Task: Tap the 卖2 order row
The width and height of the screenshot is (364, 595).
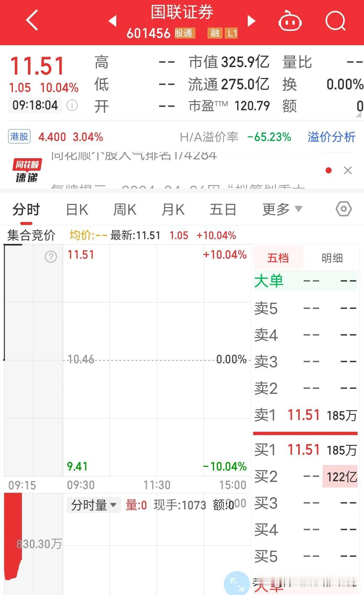Action: click(x=305, y=388)
